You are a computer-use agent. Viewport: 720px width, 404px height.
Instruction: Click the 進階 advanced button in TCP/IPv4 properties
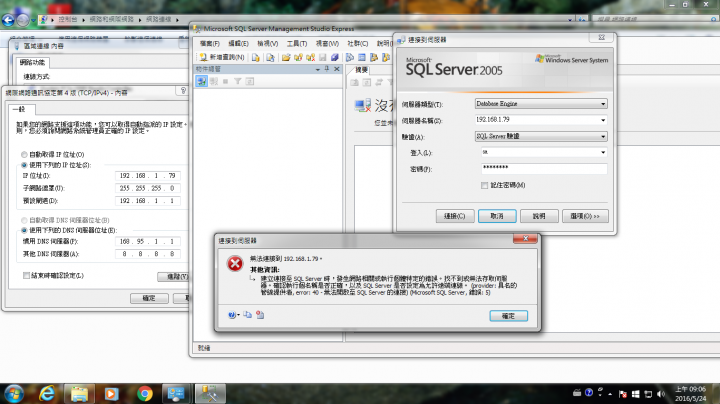tap(174, 276)
